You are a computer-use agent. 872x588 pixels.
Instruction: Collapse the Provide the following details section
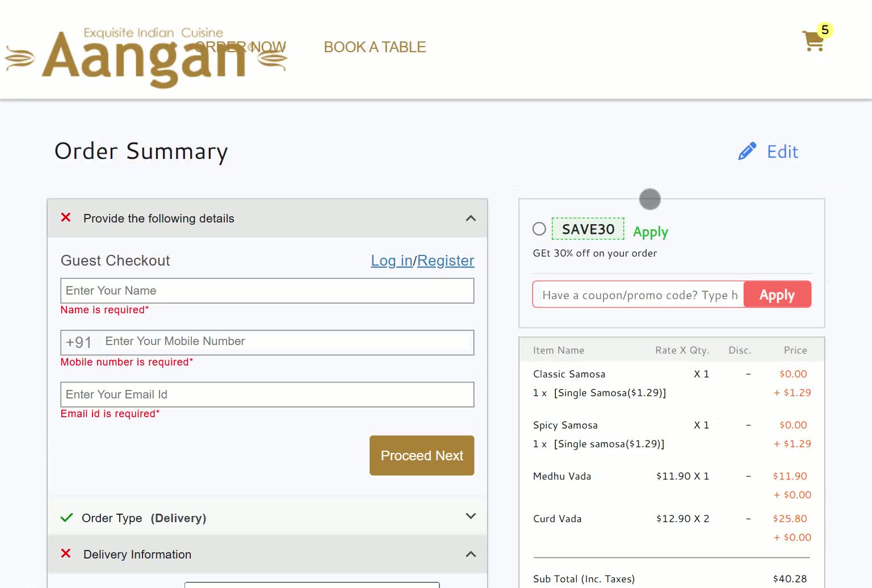pyautogui.click(x=471, y=219)
